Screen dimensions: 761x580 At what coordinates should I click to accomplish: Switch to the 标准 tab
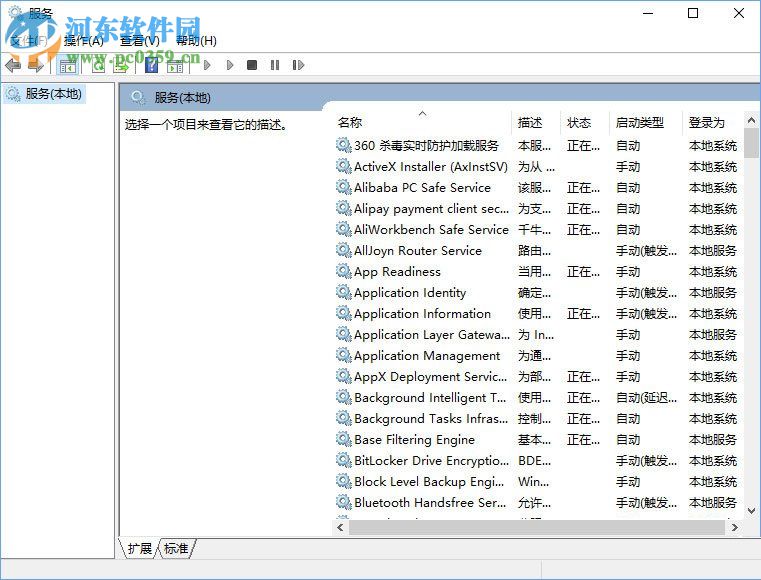point(176,548)
